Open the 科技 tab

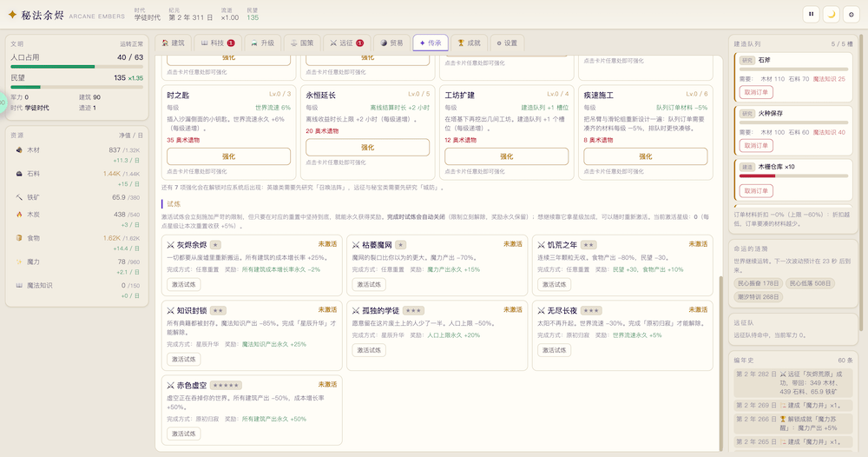pyautogui.click(x=218, y=43)
